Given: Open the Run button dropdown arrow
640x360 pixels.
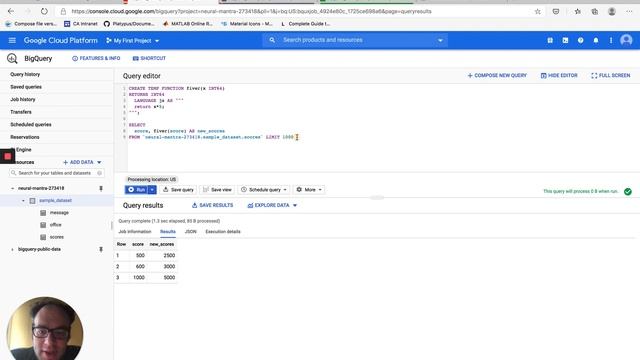Looking at the screenshot, I should (x=152, y=189).
